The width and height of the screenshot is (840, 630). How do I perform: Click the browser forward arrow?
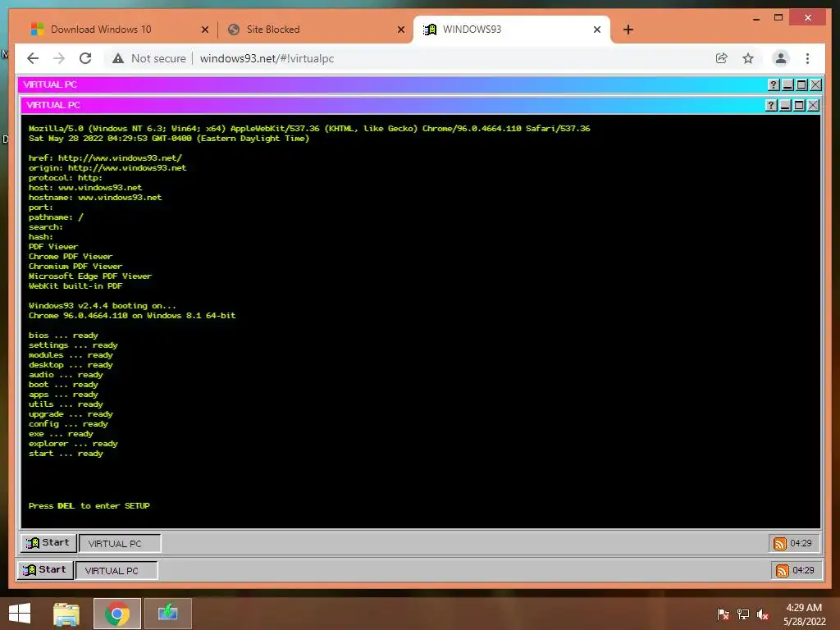point(59,58)
